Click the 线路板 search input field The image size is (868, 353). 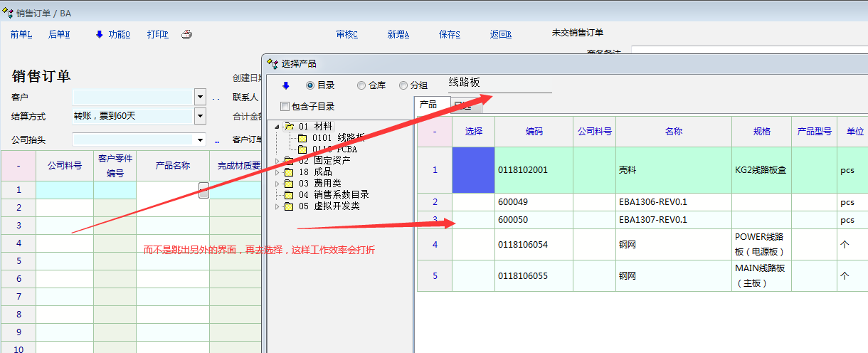click(499, 83)
